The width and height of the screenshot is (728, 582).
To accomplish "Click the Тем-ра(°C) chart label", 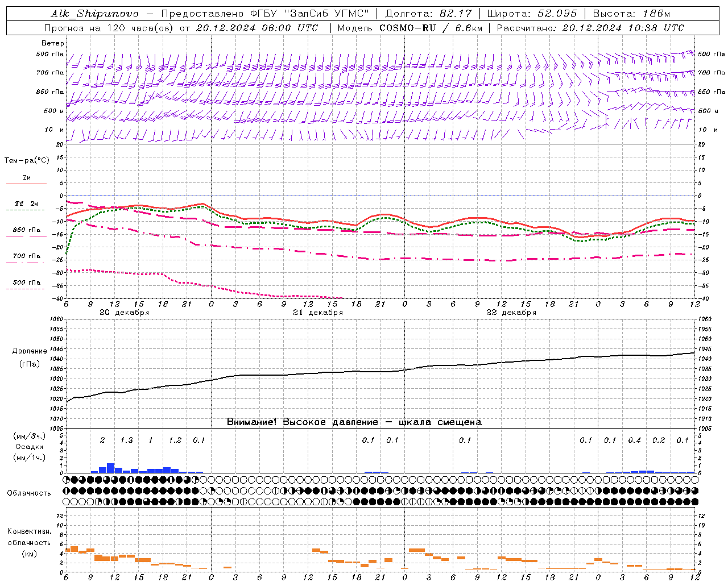I will point(27,160).
